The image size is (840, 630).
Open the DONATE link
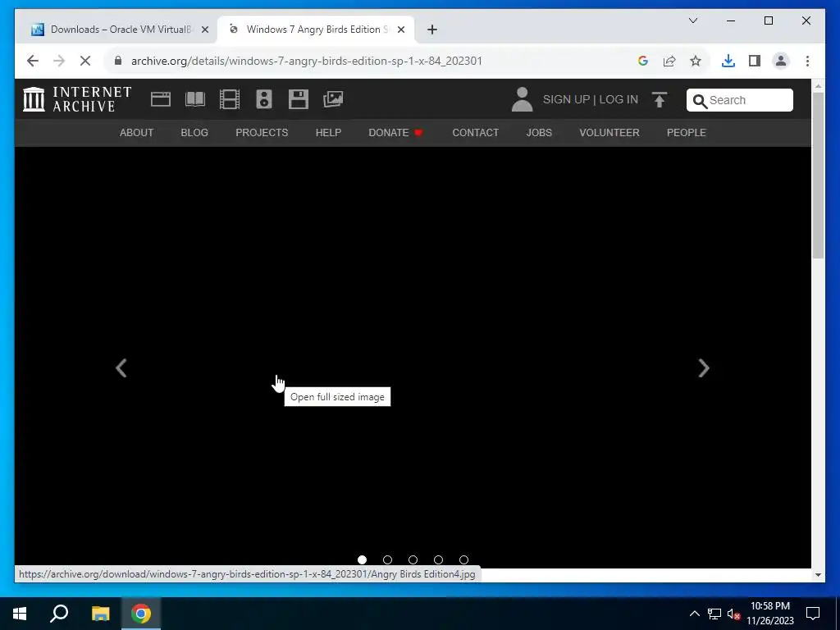click(x=395, y=133)
